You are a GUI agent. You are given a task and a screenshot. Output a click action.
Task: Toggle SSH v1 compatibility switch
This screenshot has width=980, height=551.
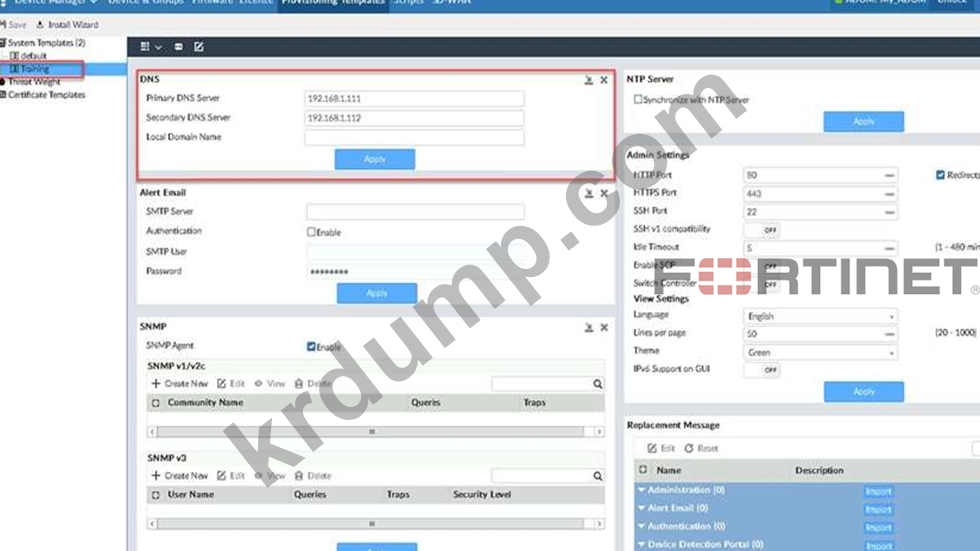pos(762,230)
